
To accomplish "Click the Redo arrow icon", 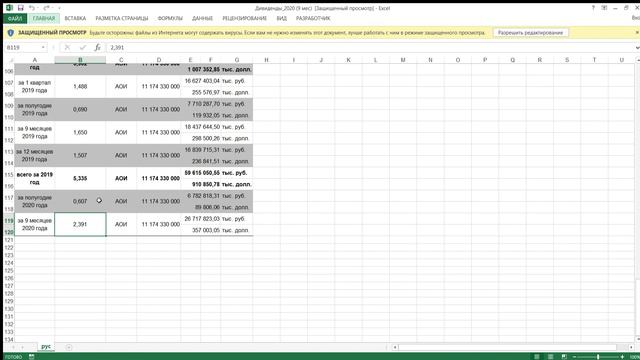I will (47, 8).
